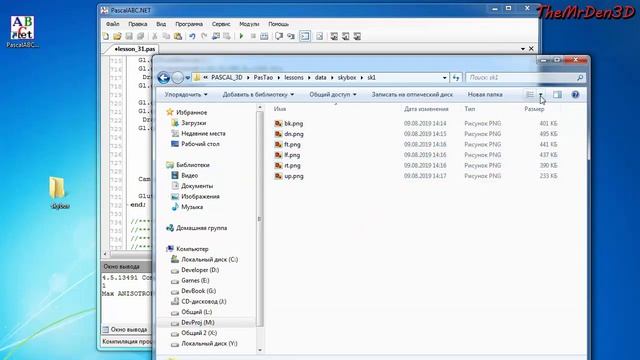The height and width of the screenshot is (360, 640).
Task: Click the Copy icon in PascalABC.NET toolbar
Action: tap(166, 36)
